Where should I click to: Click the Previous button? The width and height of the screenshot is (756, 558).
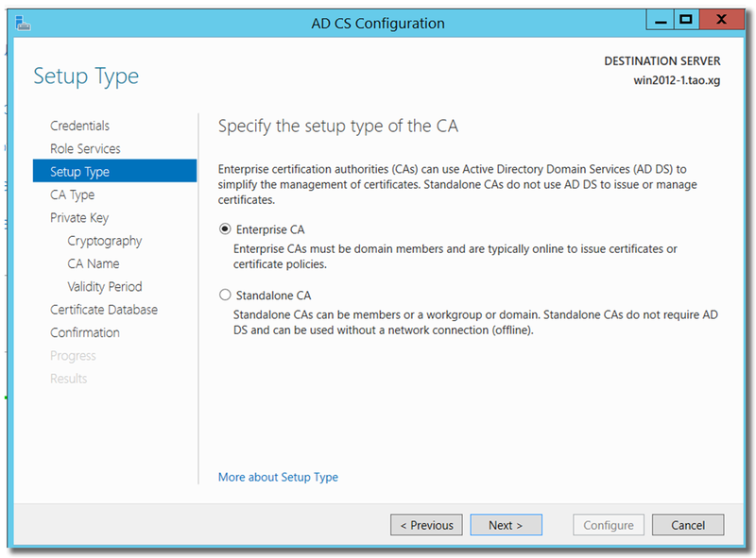pos(426,525)
